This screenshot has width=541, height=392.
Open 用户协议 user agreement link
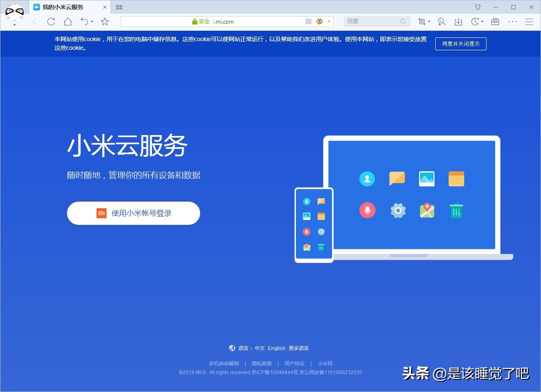(295, 364)
